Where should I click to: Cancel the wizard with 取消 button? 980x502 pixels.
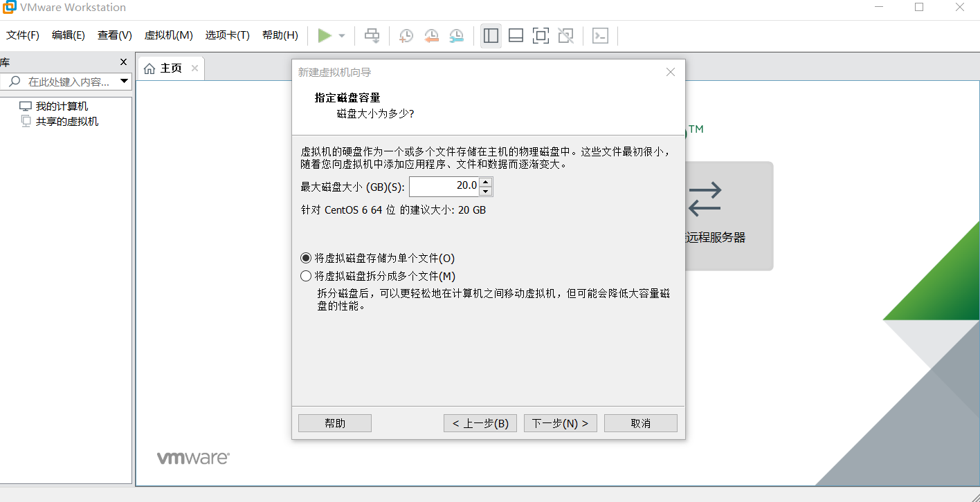tap(641, 423)
